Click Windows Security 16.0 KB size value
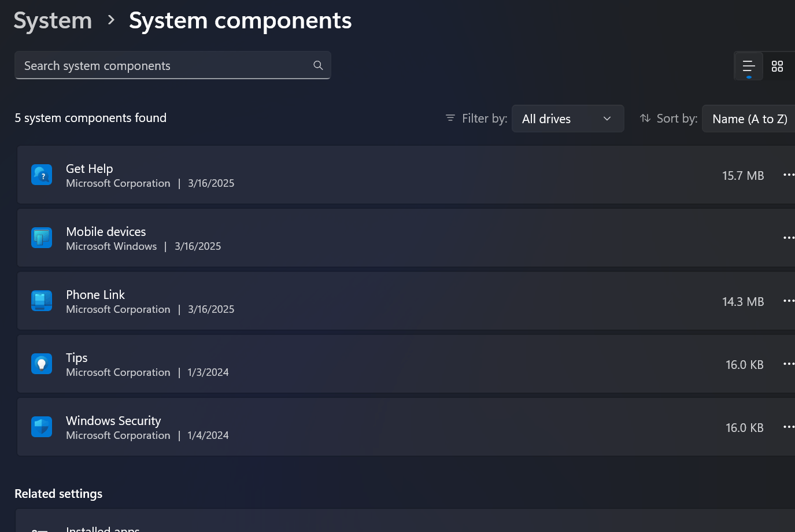The height and width of the screenshot is (532, 795). [x=745, y=428]
